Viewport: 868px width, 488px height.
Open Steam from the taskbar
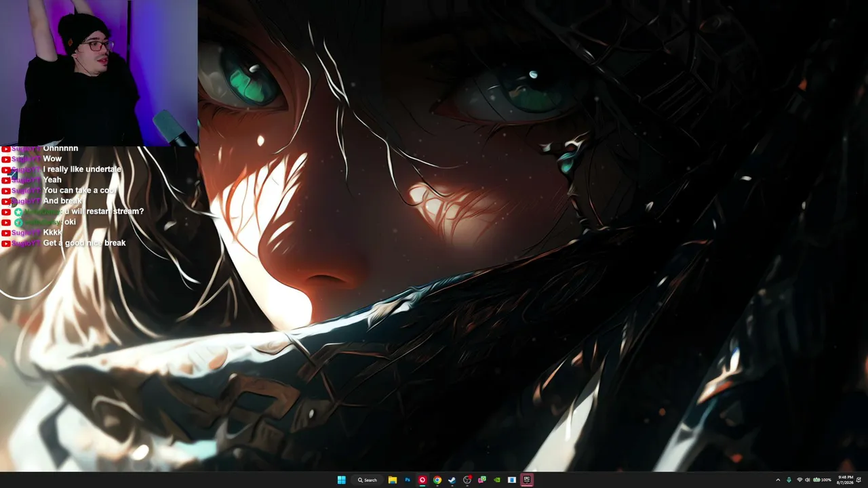click(x=452, y=480)
